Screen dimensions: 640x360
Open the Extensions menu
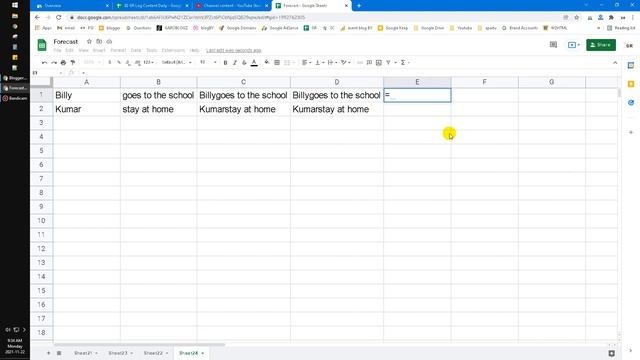click(173, 50)
